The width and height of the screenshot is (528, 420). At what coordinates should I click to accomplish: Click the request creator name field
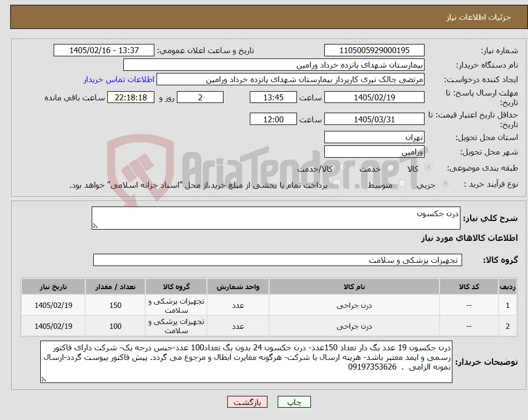(x=290, y=79)
